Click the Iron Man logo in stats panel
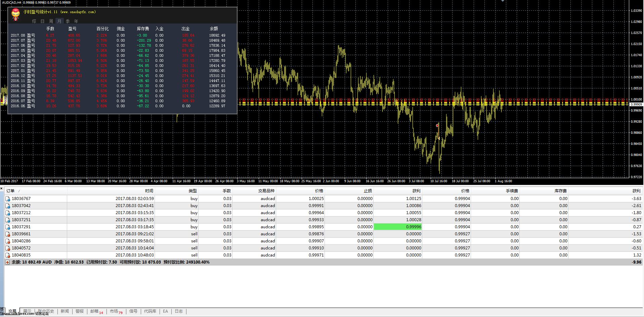644x317 pixels. coord(16,14)
